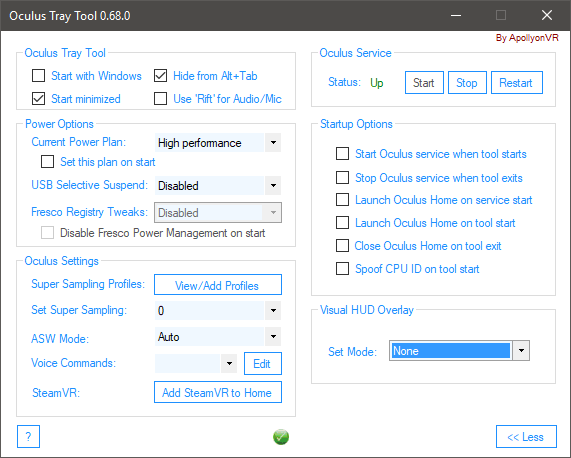Open View/Add Profiles for super sampling

218,285
